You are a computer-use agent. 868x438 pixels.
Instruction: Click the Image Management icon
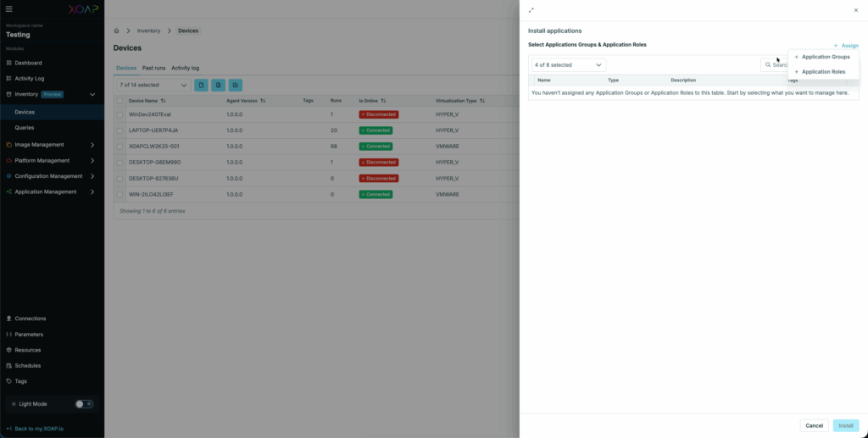click(x=8, y=145)
